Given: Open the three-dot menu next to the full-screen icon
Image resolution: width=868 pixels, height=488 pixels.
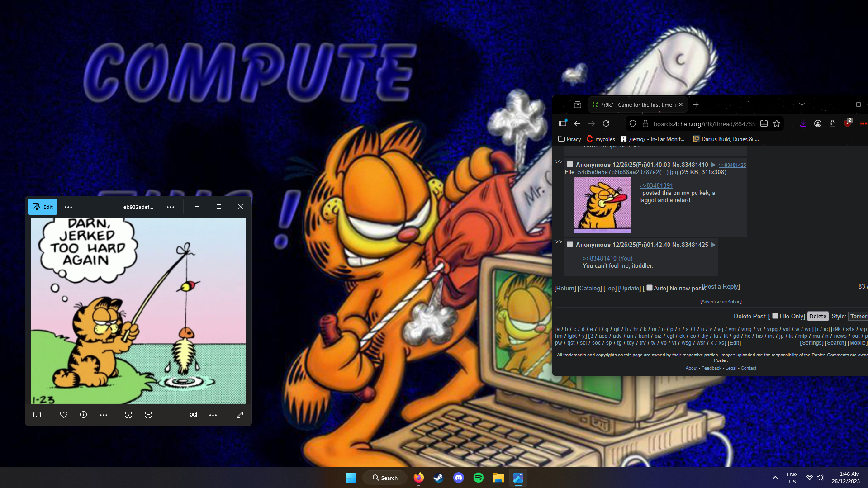Looking at the screenshot, I should click(x=213, y=415).
